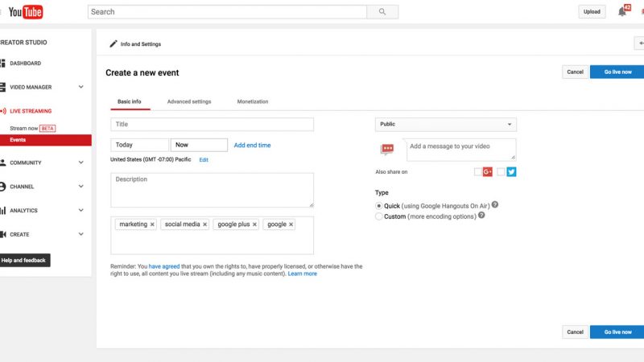Remove the social media tag
644x362 pixels.
point(204,224)
